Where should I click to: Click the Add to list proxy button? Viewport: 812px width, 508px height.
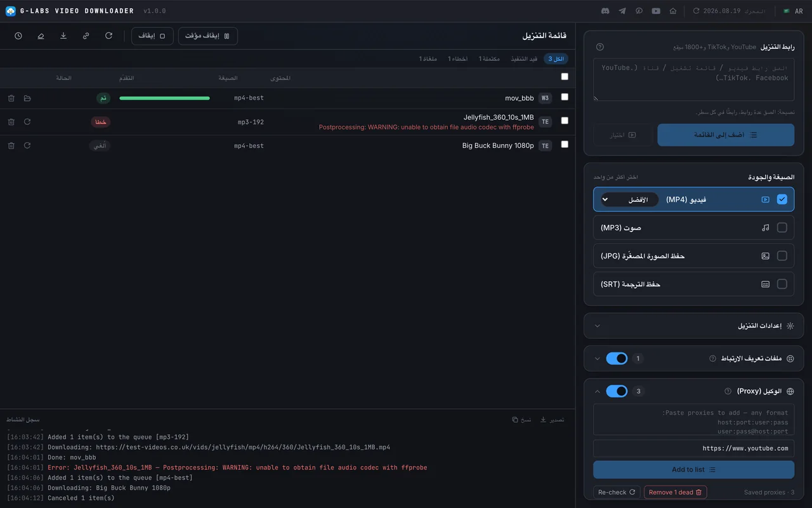694,470
